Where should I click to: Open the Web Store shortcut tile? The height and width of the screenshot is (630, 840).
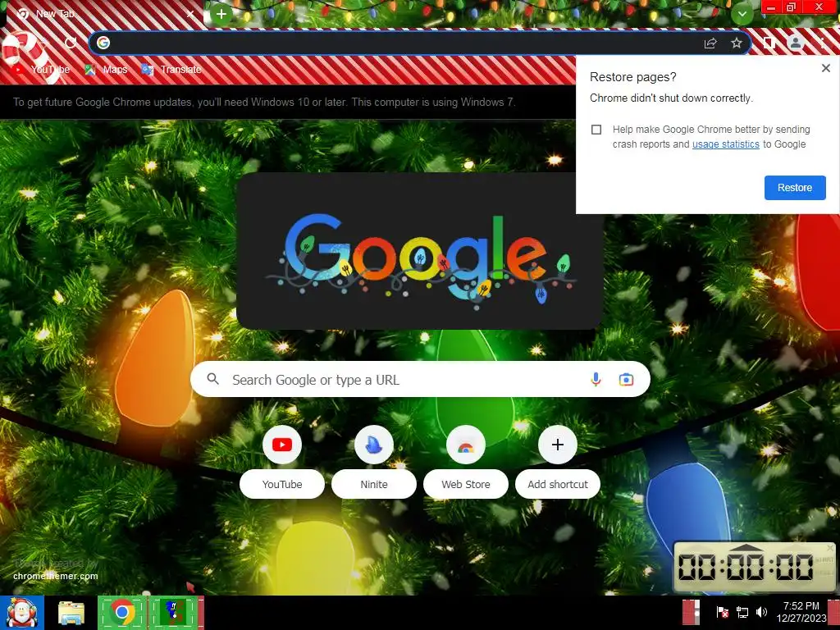466,445
